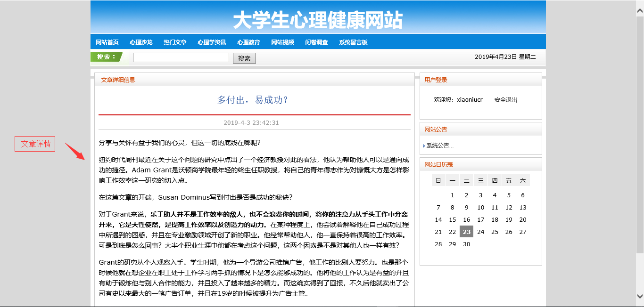Select day 21 in the calendar

(x=438, y=232)
